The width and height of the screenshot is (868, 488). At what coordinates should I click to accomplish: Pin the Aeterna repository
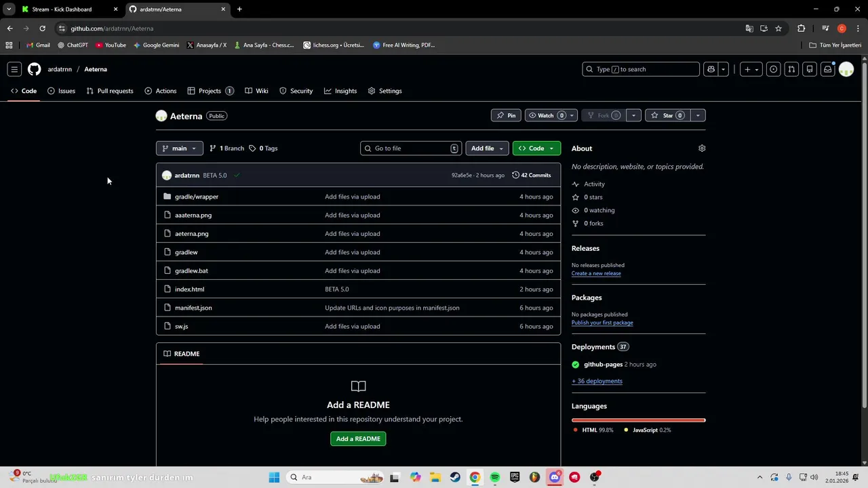[x=506, y=115]
